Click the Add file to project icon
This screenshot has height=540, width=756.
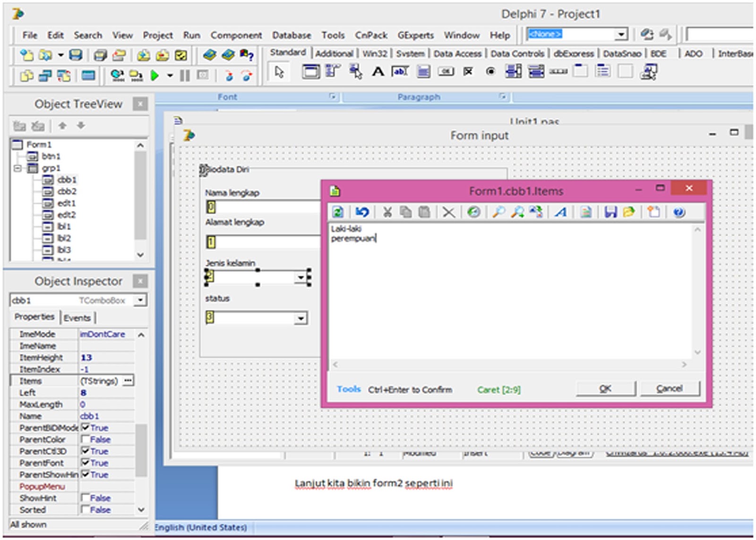[x=144, y=55]
